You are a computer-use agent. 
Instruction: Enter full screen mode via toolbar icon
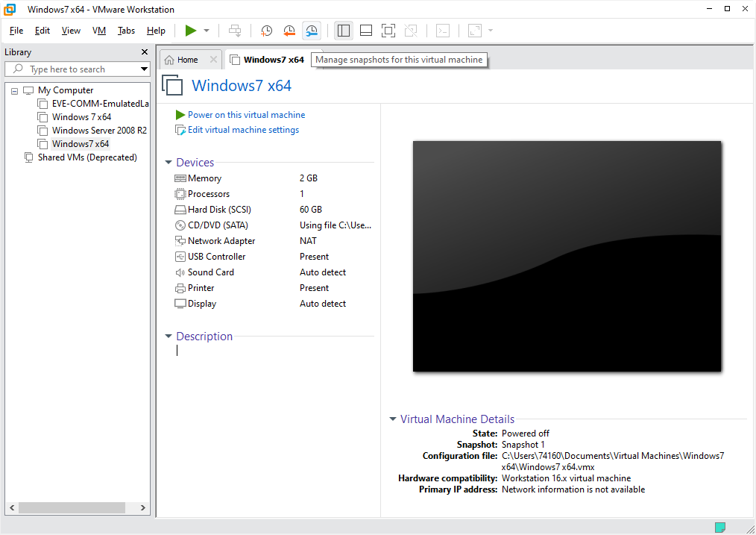tap(388, 31)
